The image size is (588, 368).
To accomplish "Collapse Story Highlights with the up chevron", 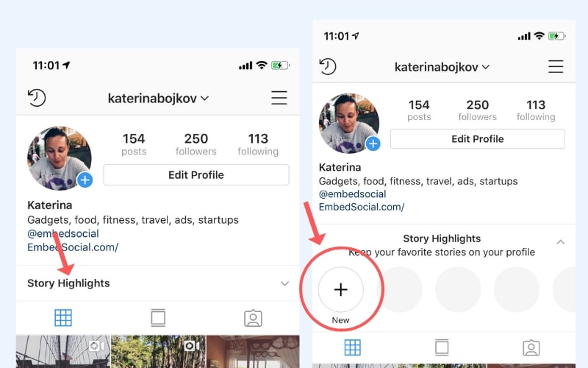I will point(561,242).
